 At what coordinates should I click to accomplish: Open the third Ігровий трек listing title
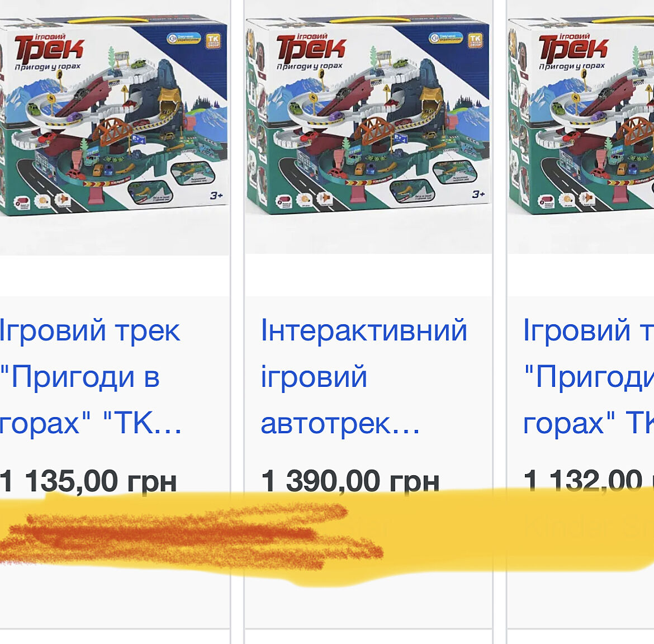point(589,377)
